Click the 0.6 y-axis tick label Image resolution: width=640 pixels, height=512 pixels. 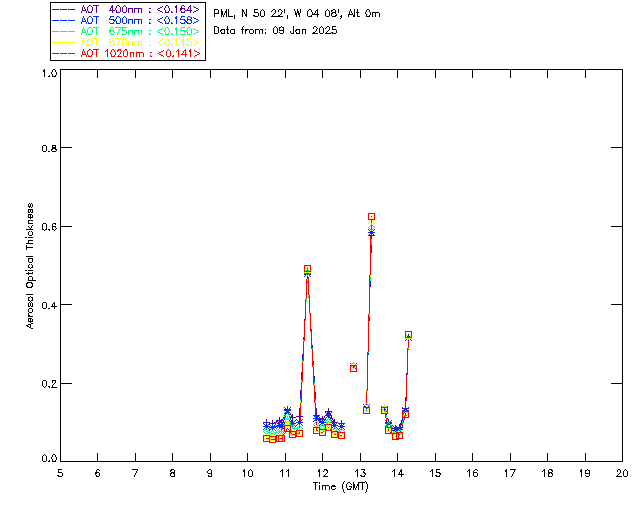pyautogui.click(x=49, y=227)
